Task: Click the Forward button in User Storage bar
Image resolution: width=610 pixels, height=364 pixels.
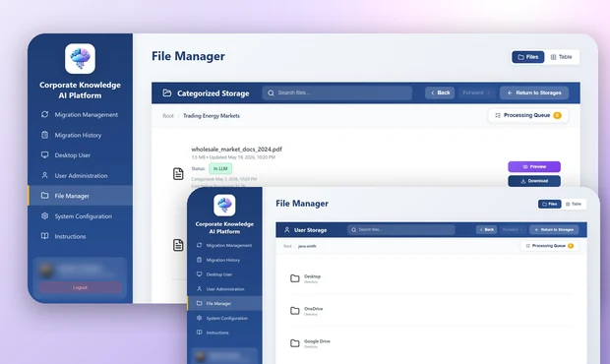Action: (x=513, y=230)
